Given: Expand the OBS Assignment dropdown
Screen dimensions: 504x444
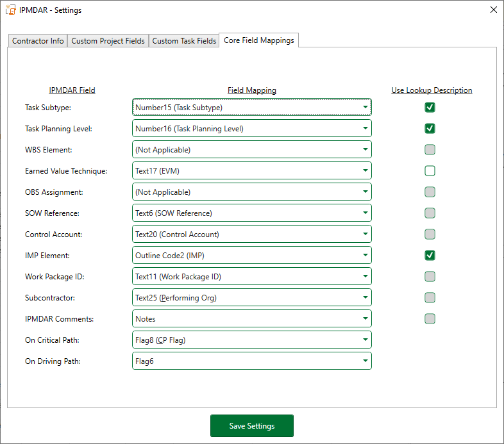Looking at the screenshot, I should click(x=251, y=192).
